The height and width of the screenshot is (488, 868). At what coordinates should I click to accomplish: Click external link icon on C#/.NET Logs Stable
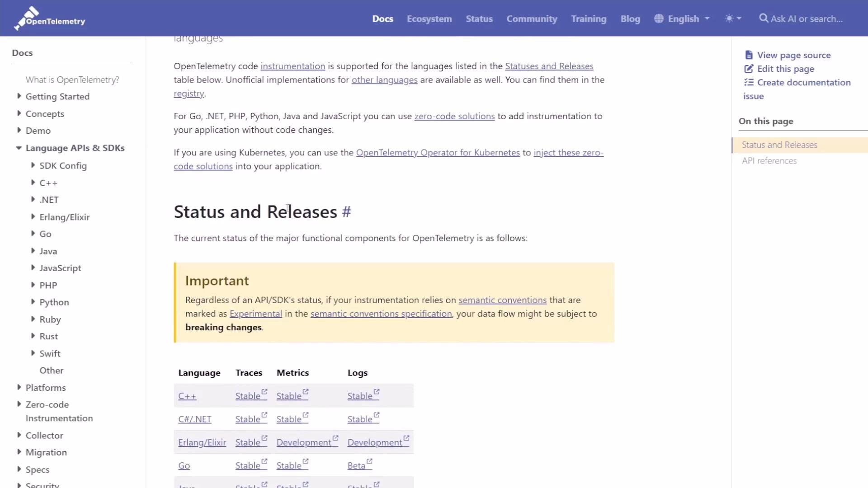pos(377,415)
